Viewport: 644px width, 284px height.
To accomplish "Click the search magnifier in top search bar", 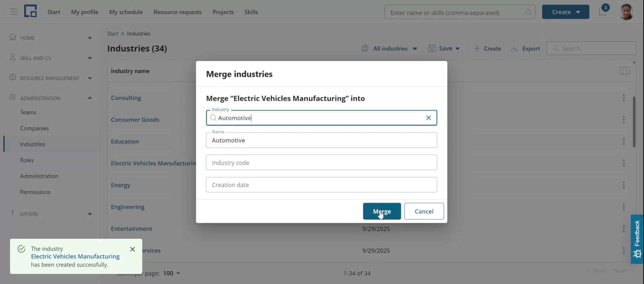I will pos(528,12).
